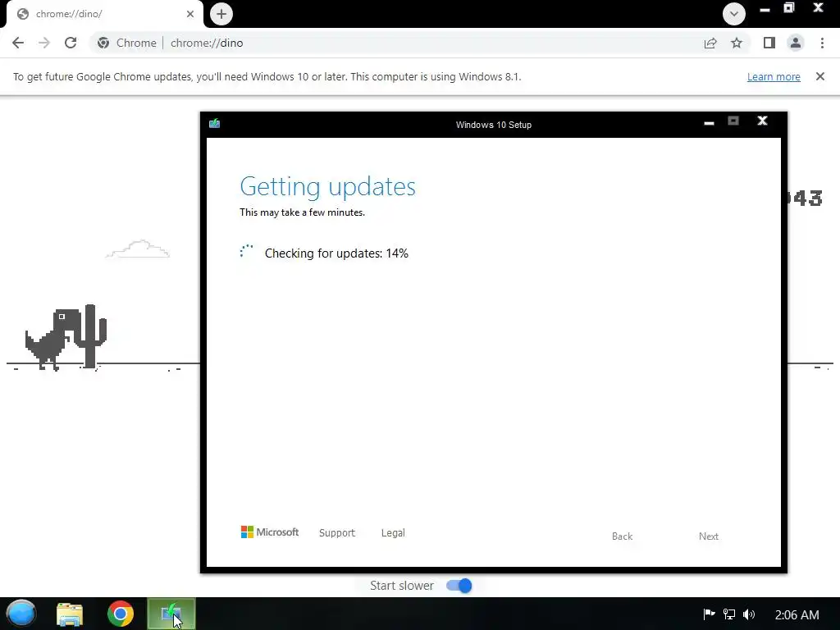Toggle the Start slower switch

(x=459, y=586)
